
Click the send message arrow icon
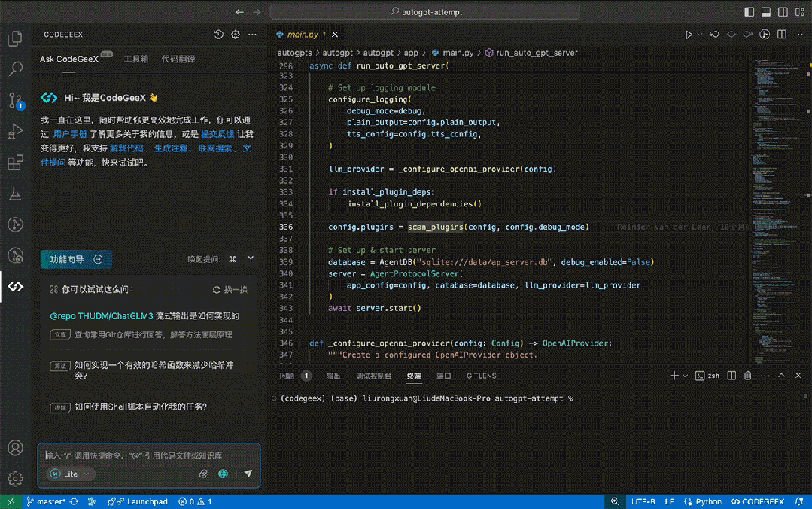click(x=247, y=474)
